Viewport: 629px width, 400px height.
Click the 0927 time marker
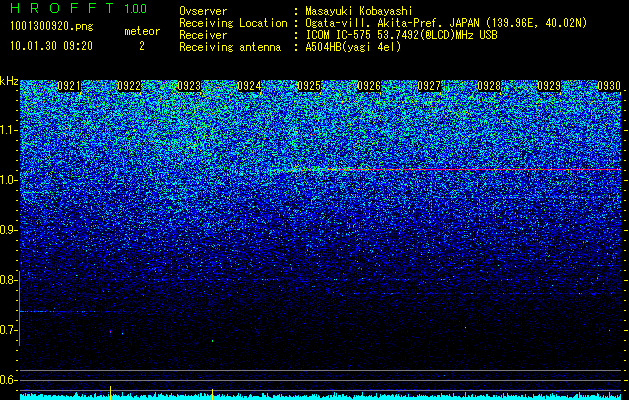[x=429, y=86]
